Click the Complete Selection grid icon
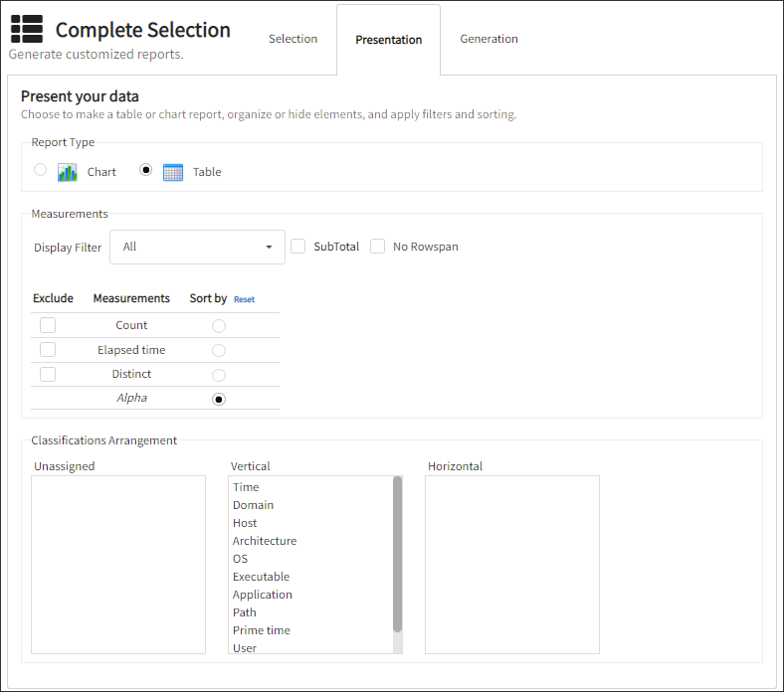Image resolution: width=784 pixels, height=692 pixels. coord(27,29)
